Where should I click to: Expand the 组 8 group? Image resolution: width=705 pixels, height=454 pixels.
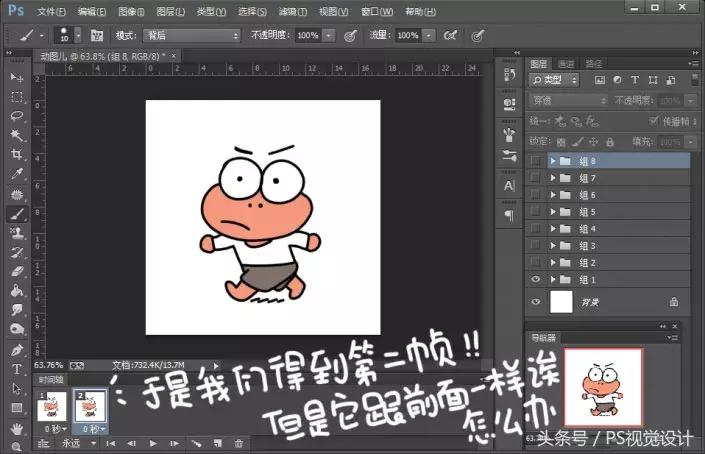pos(553,161)
